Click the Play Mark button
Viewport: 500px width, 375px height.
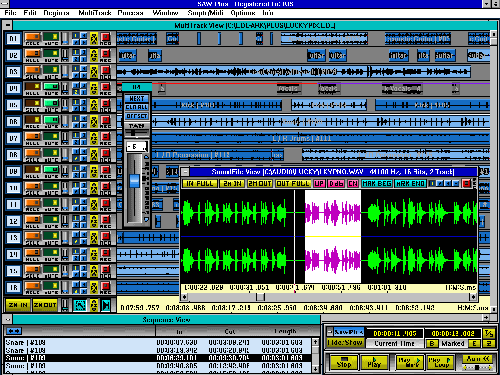coord(409,362)
